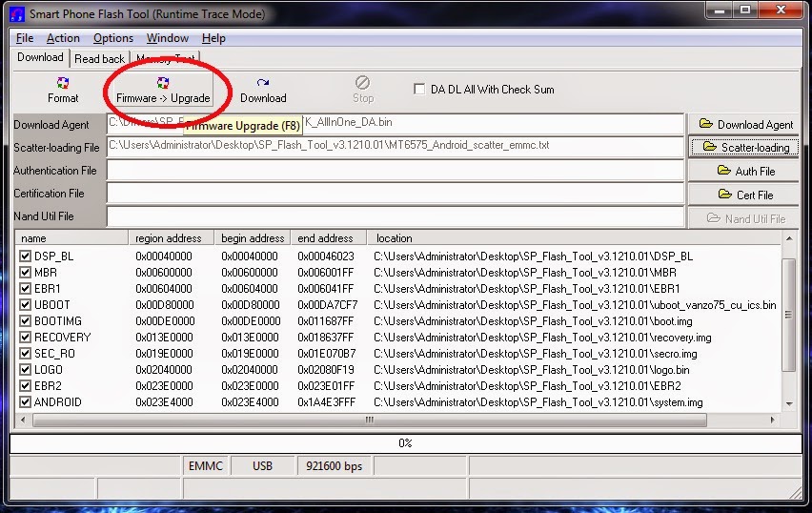Click the list's vertical scrollbar down arrow

(x=789, y=403)
